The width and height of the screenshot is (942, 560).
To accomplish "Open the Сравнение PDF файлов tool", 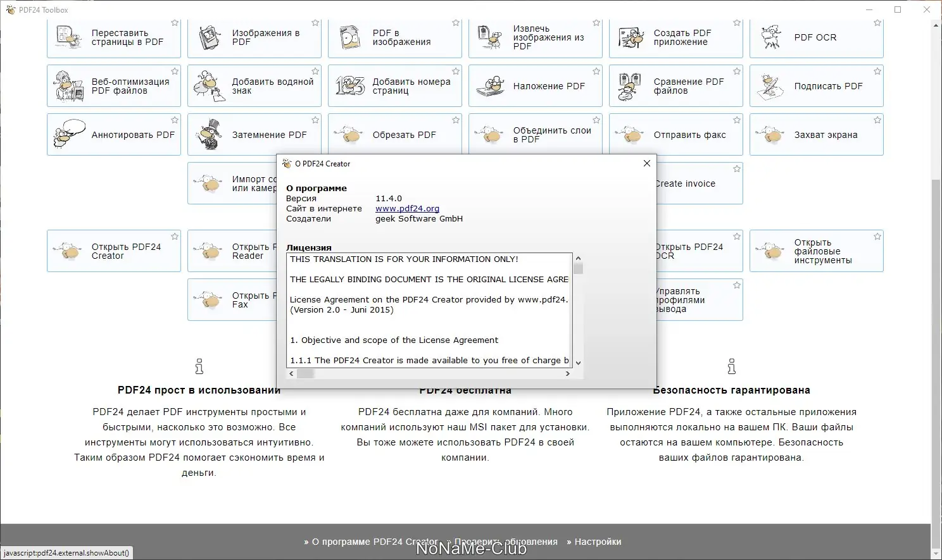I will [676, 86].
